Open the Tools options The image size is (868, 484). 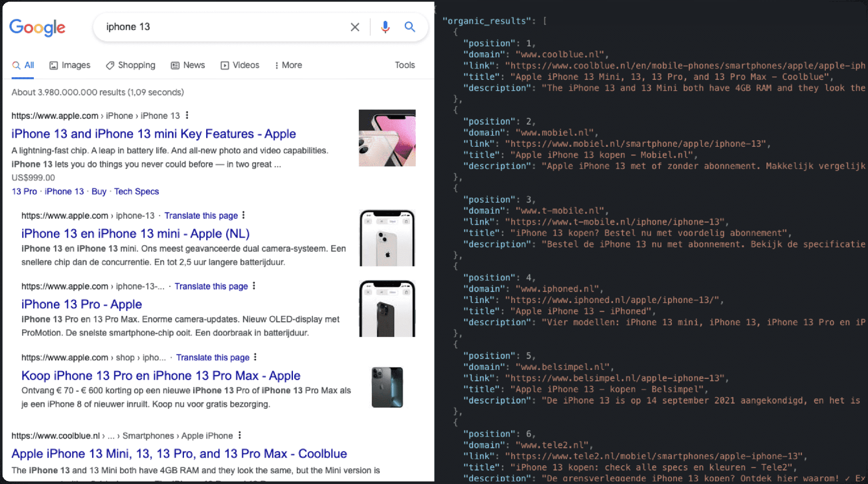pyautogui.click(x=404, y=65)
